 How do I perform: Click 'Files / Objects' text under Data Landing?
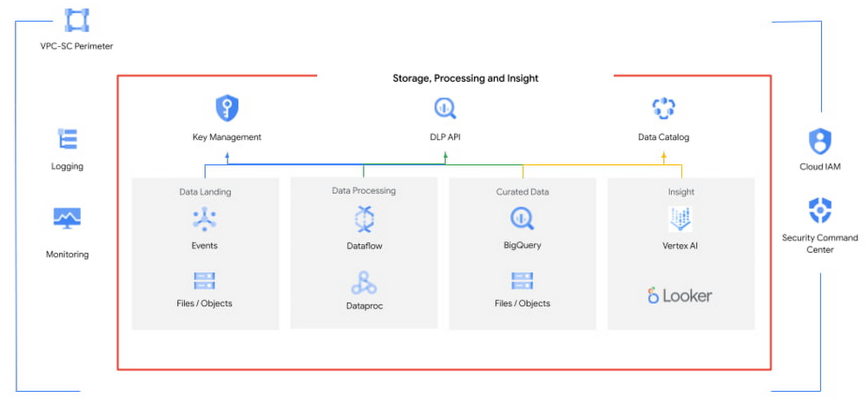click(205, 303)
